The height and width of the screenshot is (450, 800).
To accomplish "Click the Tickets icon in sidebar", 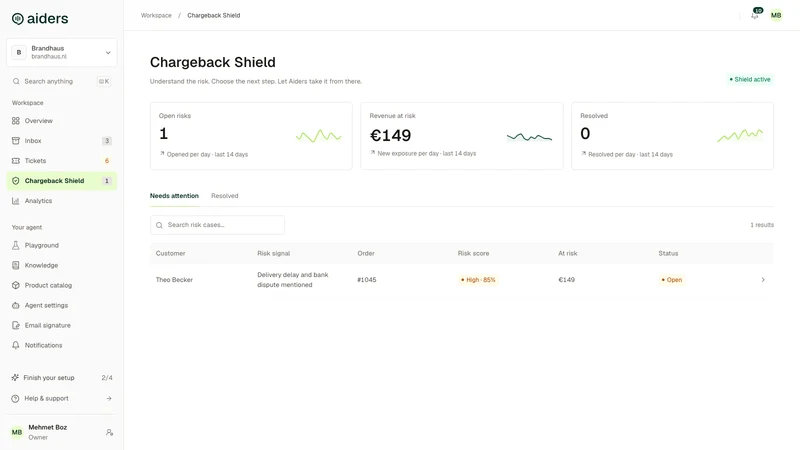I will click(16, 161).
